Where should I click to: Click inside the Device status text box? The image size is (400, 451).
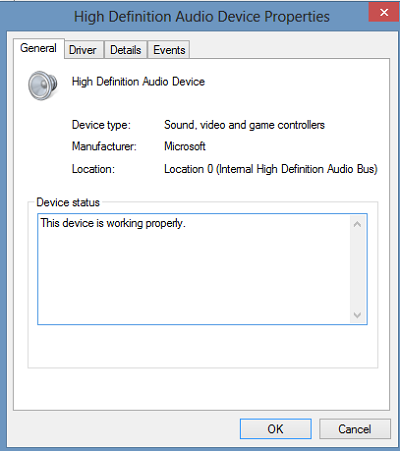click(x=202, y=269)
